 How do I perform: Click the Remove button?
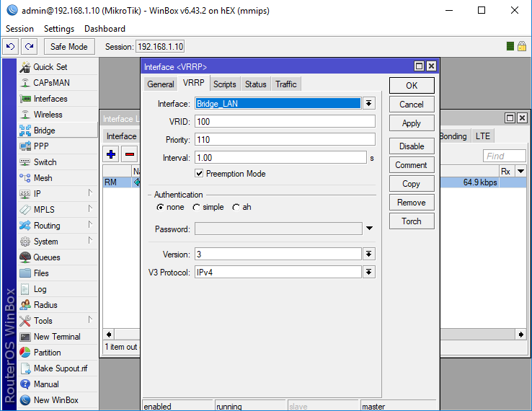point(412,203)
